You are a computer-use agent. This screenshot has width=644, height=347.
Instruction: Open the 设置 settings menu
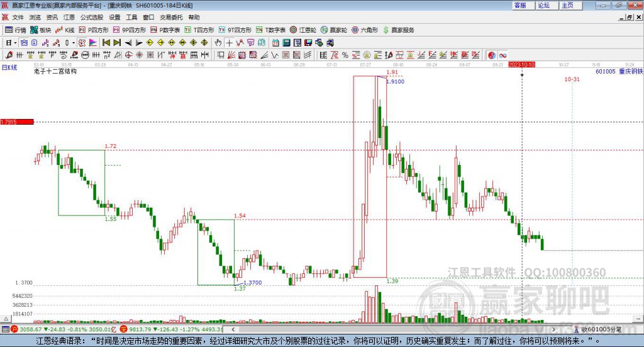pyautogui.click(x=114, y=17)
